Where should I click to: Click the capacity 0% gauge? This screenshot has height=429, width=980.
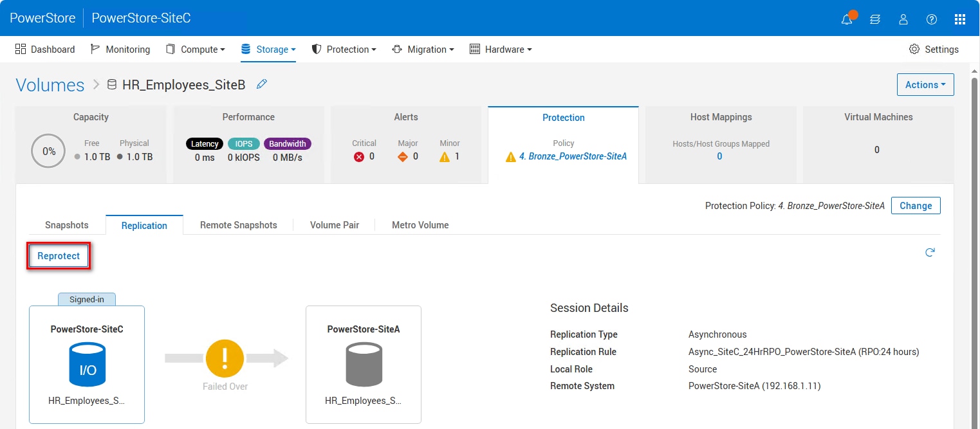click(x=49, y=151)
